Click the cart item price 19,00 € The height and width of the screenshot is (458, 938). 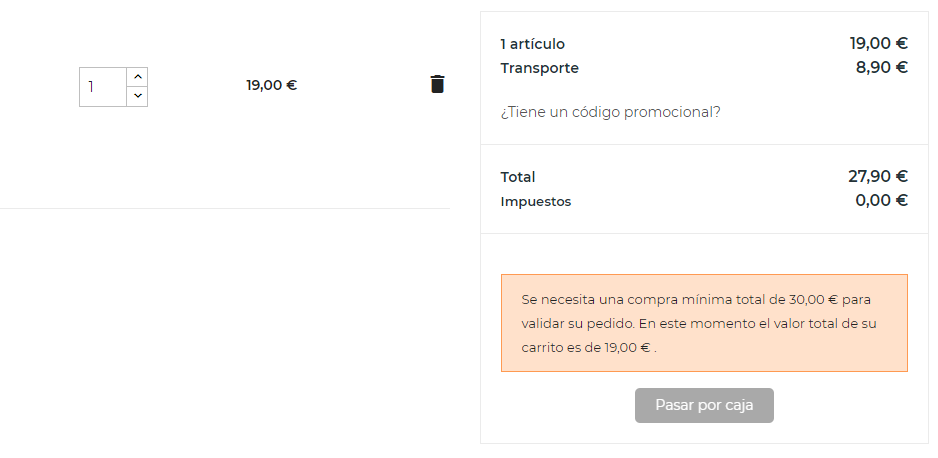271,85
